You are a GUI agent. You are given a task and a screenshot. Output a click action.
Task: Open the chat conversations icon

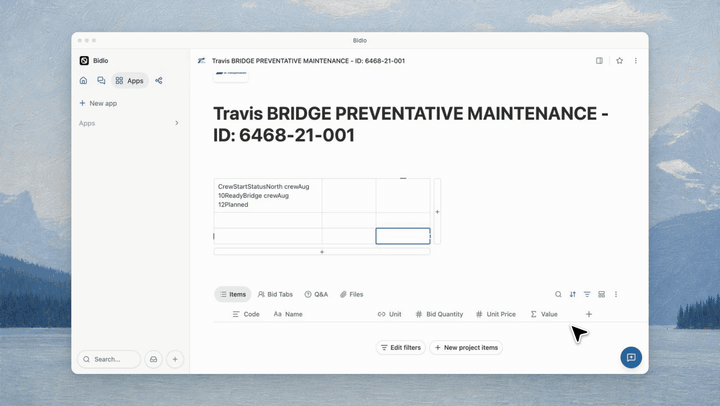(101, 80)
